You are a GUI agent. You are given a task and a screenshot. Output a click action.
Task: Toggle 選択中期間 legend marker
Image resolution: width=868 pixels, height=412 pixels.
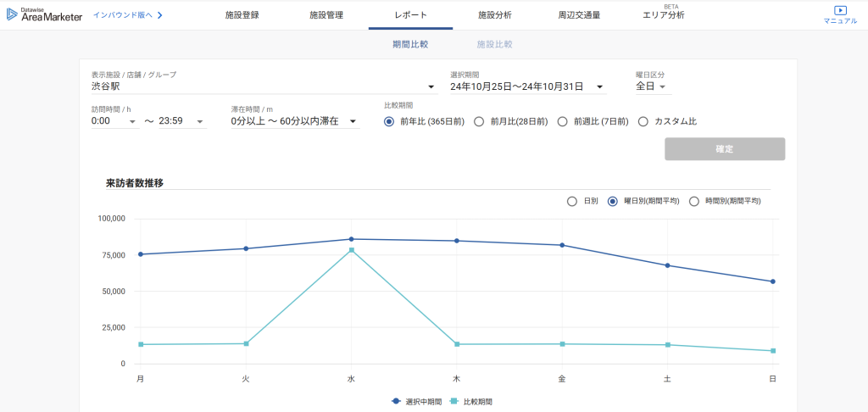pos(396,401)
